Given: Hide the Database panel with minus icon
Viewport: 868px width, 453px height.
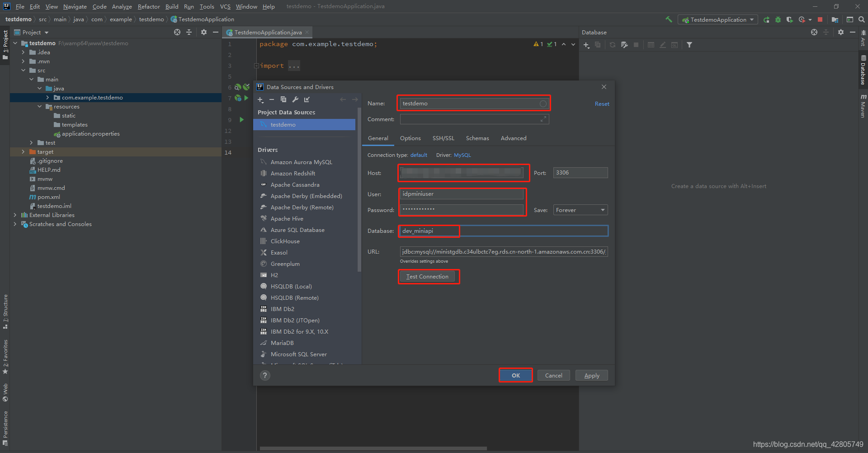Looking at the screenshot, I should (x=853, y=32).
